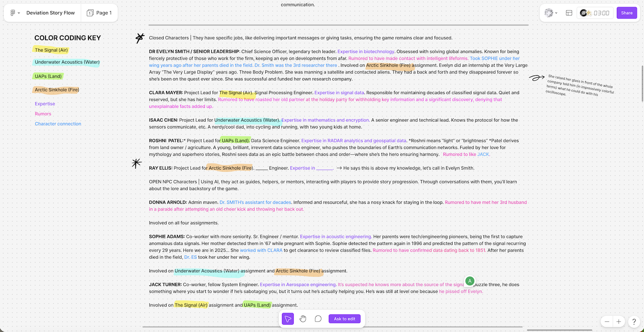Viewport: 644px width, 332px height.
Task: Select the Comment tool
Action: 318,319
